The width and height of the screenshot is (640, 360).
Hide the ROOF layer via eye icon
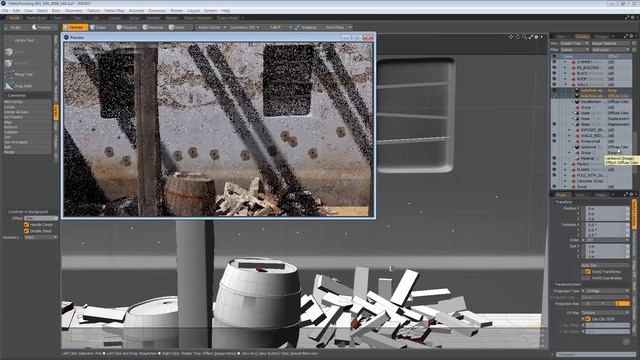554,79
